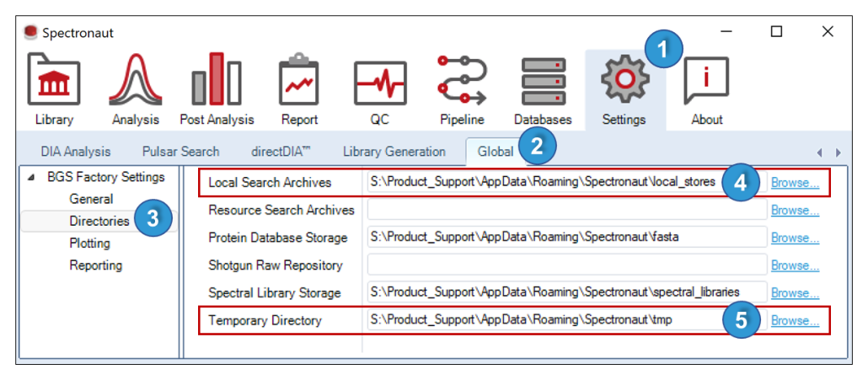Select General under BGS Factory Settings
The image size is (868, 380).
tap(91, 199)
